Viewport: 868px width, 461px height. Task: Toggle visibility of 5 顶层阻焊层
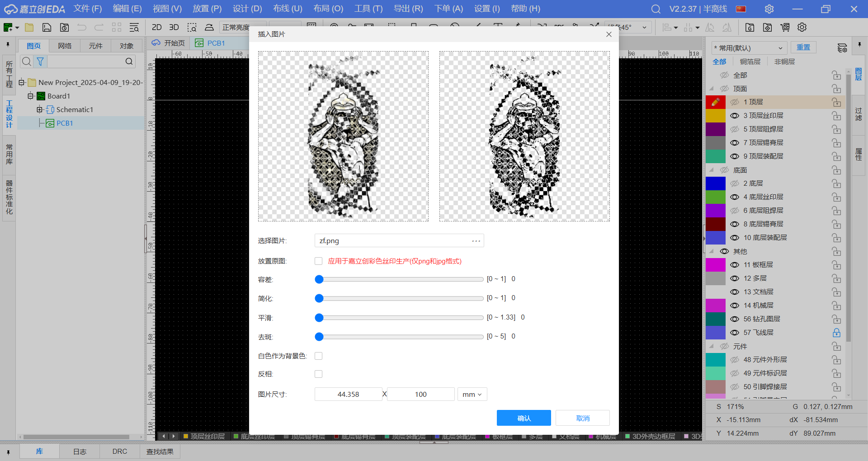(735, 129)
